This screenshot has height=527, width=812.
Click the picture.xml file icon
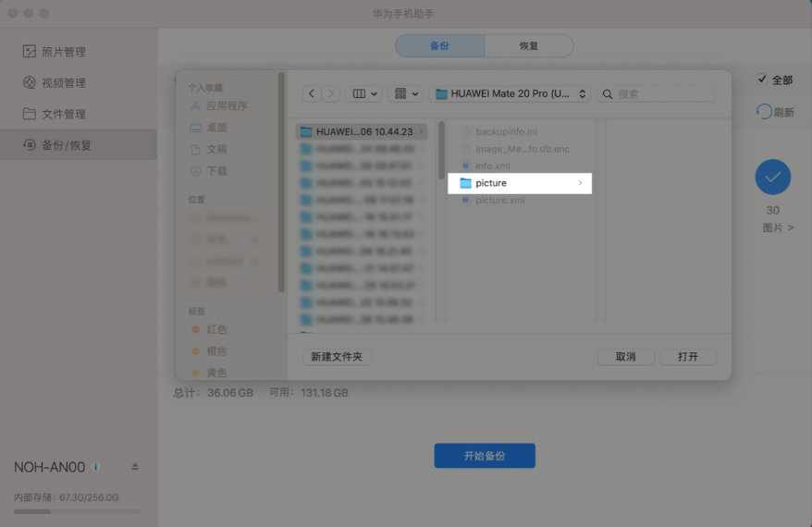point(465,201)
